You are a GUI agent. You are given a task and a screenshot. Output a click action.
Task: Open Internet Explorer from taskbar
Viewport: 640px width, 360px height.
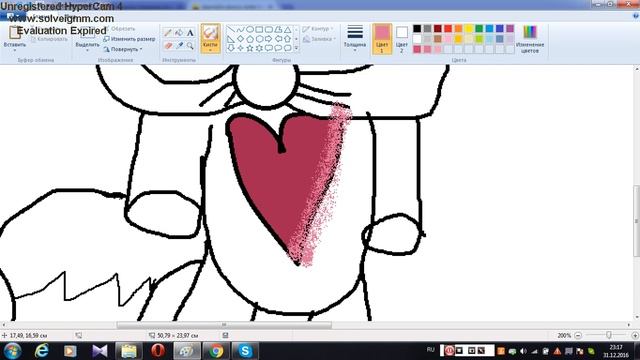[42, 351]
